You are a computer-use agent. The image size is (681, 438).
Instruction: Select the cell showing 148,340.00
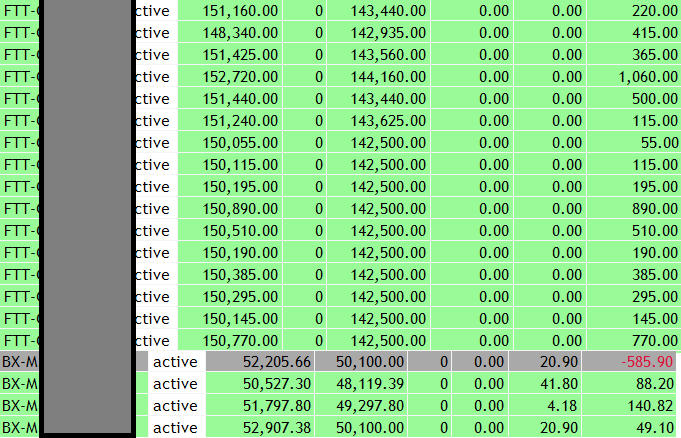(x=230, y=33)
